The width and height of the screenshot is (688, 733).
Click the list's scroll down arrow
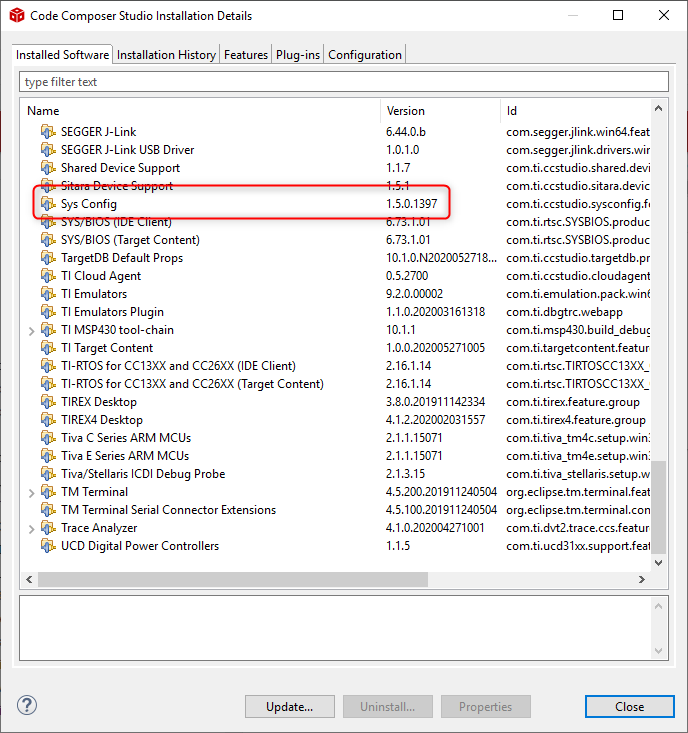click(659, 562)
